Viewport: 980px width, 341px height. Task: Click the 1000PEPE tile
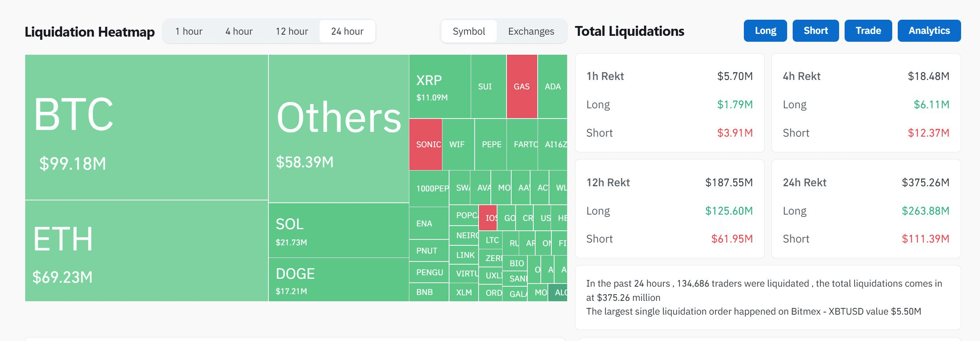click(x=429, y=189)
